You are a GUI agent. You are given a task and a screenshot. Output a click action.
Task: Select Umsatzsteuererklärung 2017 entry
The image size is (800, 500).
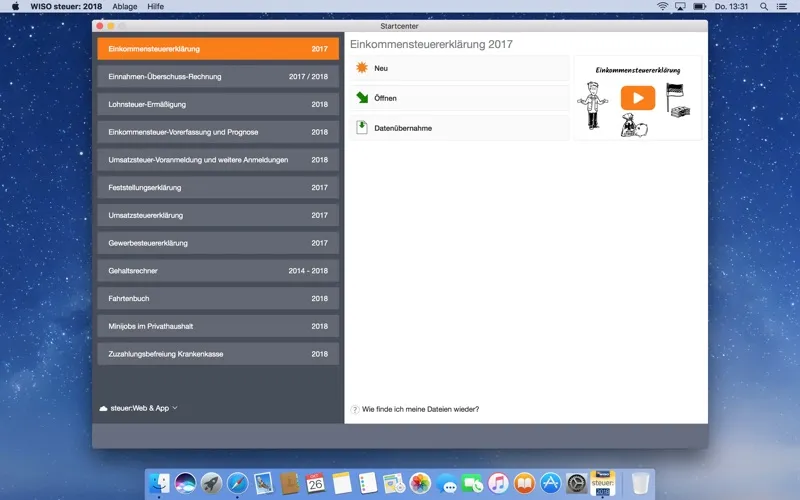click(x=218, y=215)
